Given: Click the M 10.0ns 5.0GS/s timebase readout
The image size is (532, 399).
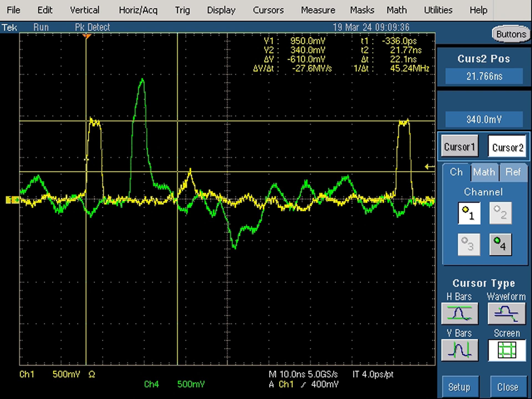Looking at the screenshot, I should pos(303,374).
